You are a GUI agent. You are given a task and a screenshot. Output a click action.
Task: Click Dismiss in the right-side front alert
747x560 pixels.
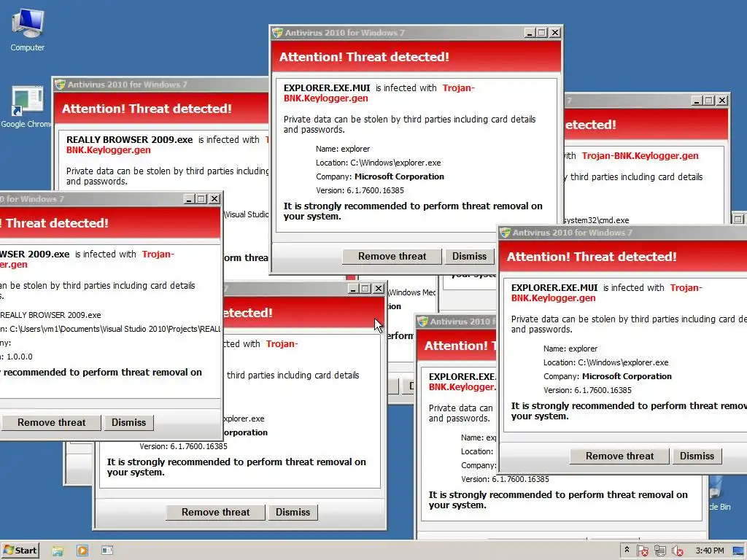pyautogui.click(x=697, y=456)
